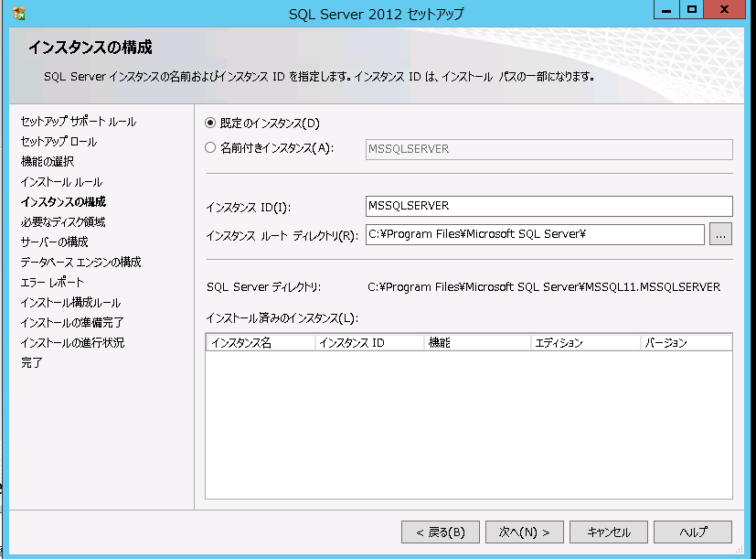Click the インストールの準備完了 step
756x559 pixels.
click(x=72, y=322)
